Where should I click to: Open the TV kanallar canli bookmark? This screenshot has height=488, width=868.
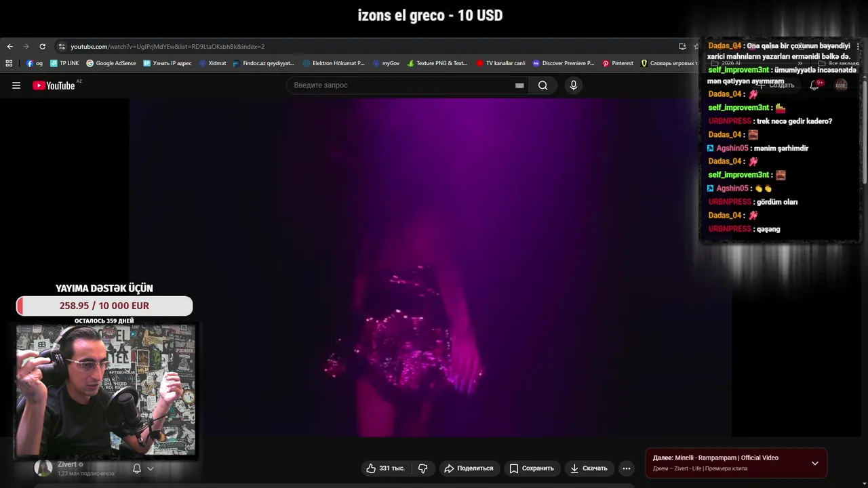pyautogui.click(x=501, y=63)
